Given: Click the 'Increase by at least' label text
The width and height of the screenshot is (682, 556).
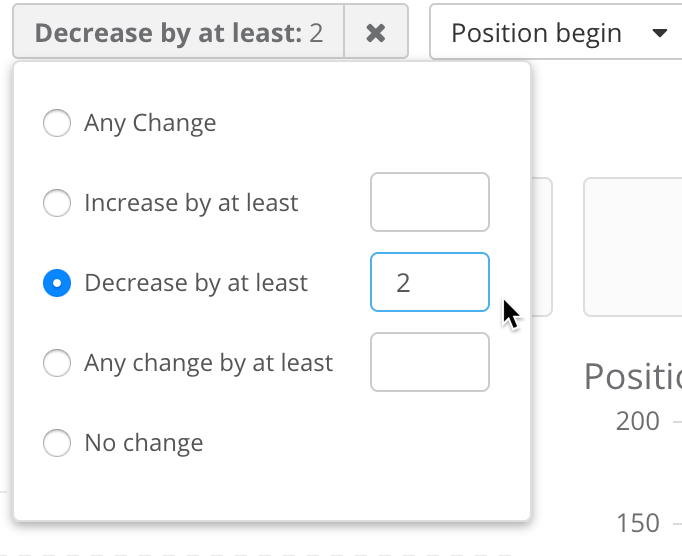Looking at the screenshot, I should [x=191, y=203].
